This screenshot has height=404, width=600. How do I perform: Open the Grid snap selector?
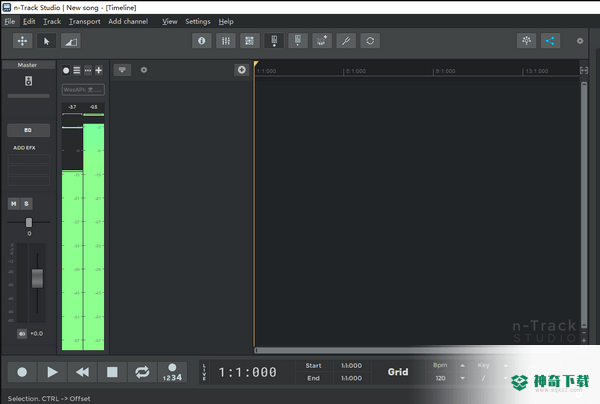398,372
